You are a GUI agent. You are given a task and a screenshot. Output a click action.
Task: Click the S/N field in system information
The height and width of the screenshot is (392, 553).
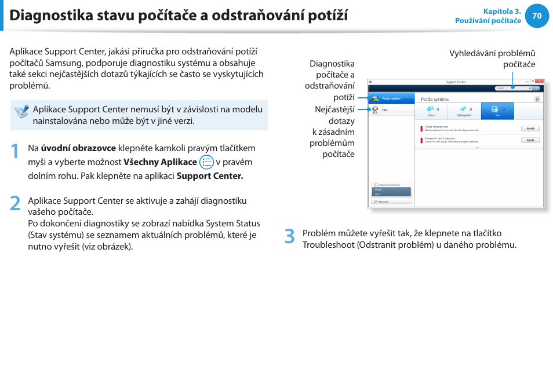point(391,194)
